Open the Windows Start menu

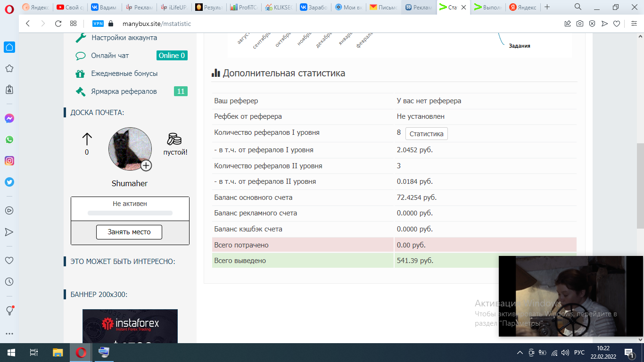click(11, 353)
